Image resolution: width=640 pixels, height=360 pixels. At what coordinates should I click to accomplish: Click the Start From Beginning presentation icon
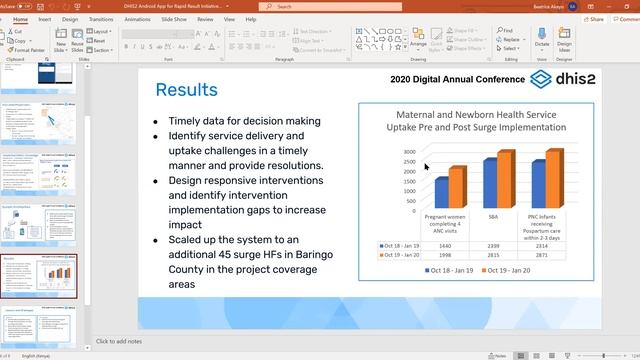tap(77, 7)
